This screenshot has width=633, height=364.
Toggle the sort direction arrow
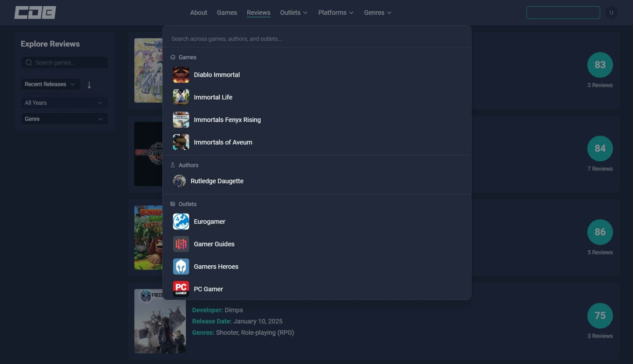pyautogui.click(x=89, y=85)
